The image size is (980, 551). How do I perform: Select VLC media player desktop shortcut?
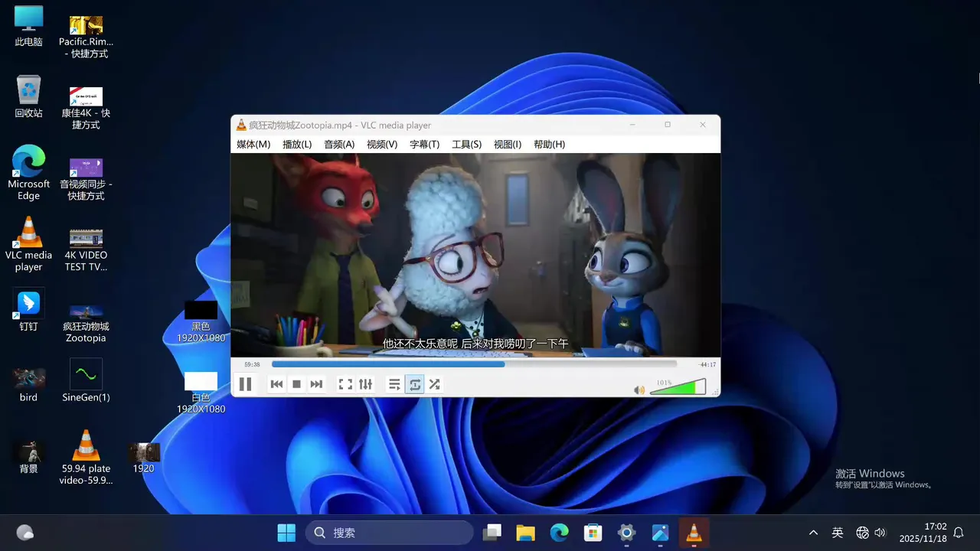tap(28, 244)
